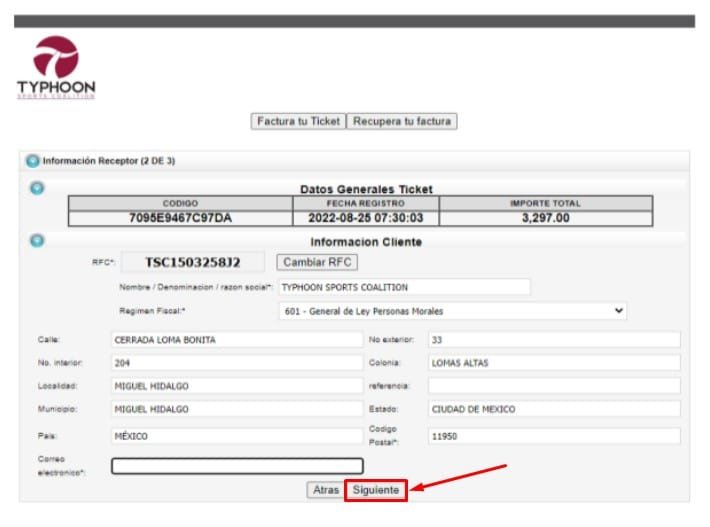Click the IMPORTE TOTAL column header

pyautogui.click(x=546, y=203)
